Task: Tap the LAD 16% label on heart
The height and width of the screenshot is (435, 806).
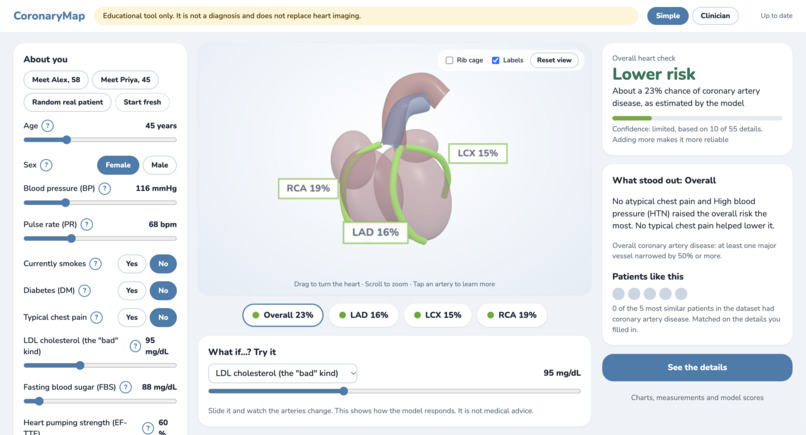Action: pyautogui.click(x=375, y=232)
